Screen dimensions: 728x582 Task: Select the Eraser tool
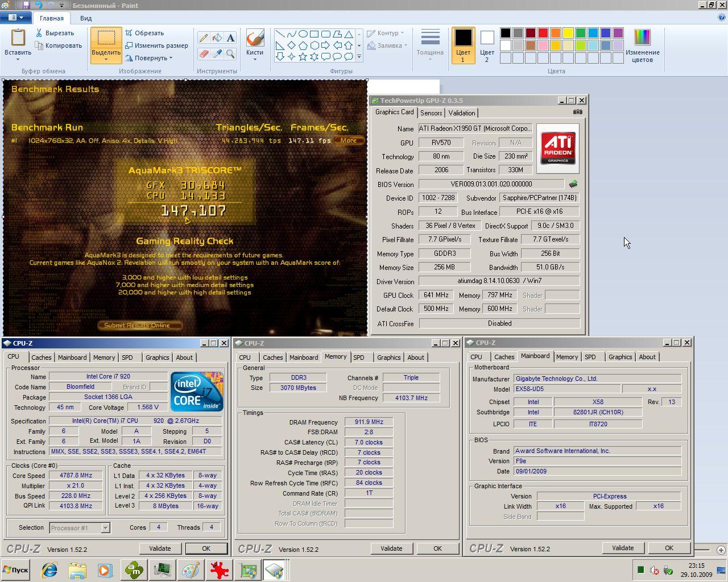click(203, 53)
